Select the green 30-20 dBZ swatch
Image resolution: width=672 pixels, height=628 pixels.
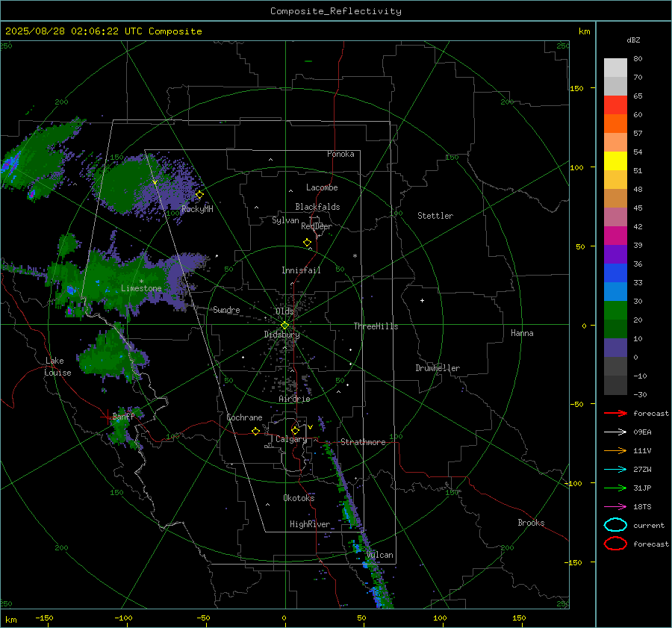615,311
